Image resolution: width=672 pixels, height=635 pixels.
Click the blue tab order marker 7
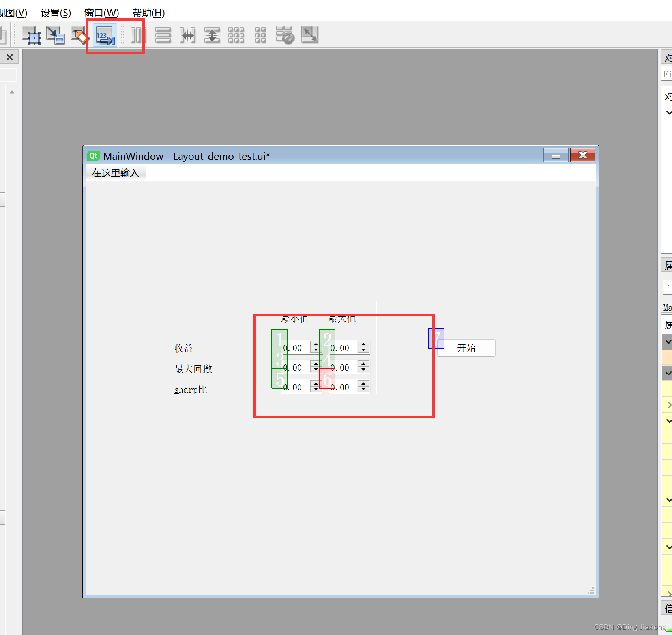tap(436, 338)
